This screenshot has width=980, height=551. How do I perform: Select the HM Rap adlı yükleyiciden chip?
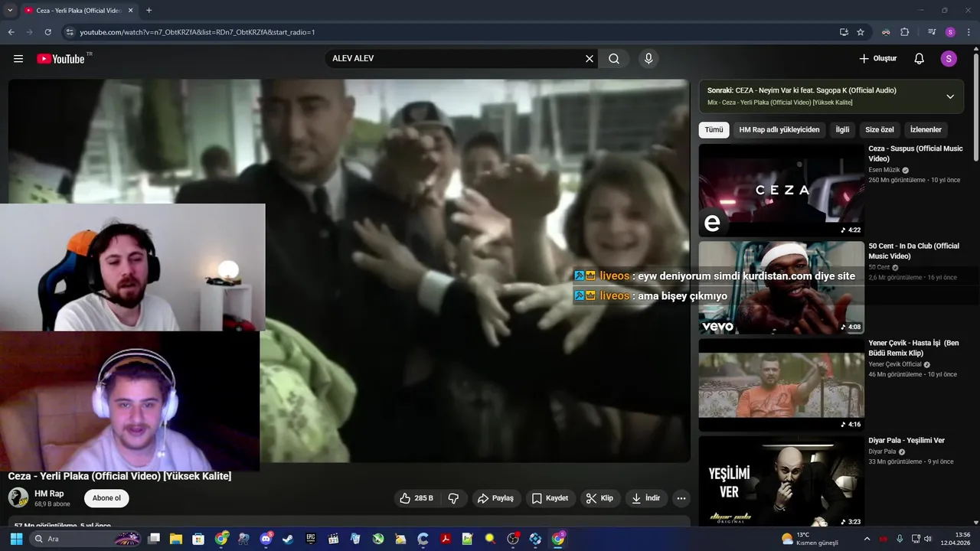779,130
